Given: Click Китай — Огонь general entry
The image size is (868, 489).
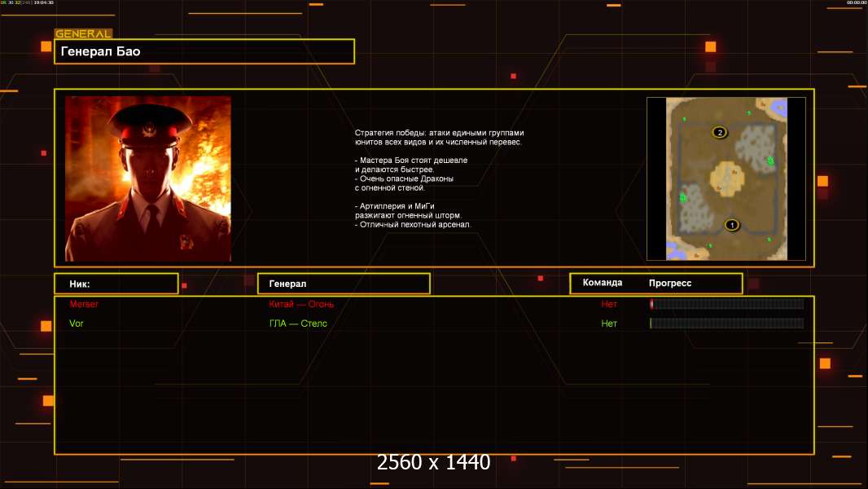Looking at the screenshot, I should pyautogui.click(x=301, y=304).
